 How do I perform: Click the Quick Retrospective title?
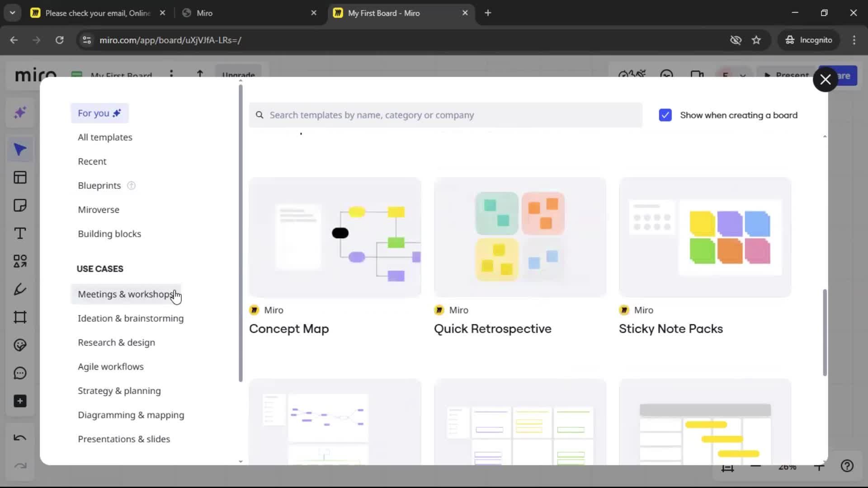[x=493, y=329]
